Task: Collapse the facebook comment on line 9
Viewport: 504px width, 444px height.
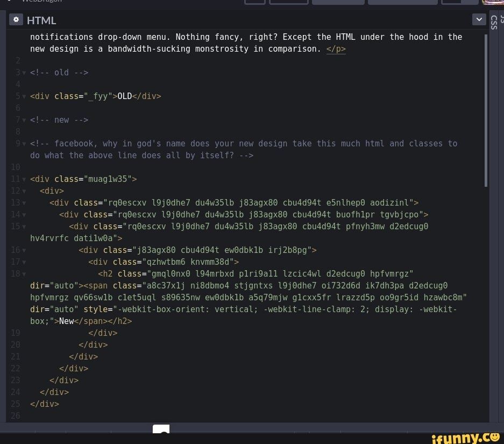Action: coord(24,144)
